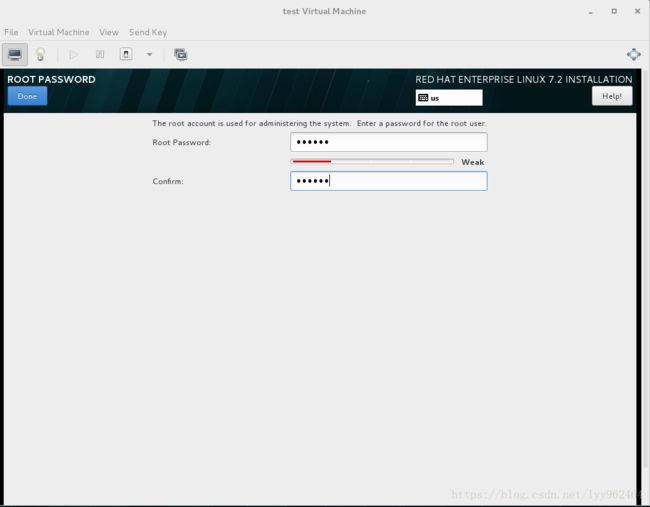Screen dimensions: 650x507
Task: Show the graphical console view
Action: pyautogui.click(x=15, y=54)
